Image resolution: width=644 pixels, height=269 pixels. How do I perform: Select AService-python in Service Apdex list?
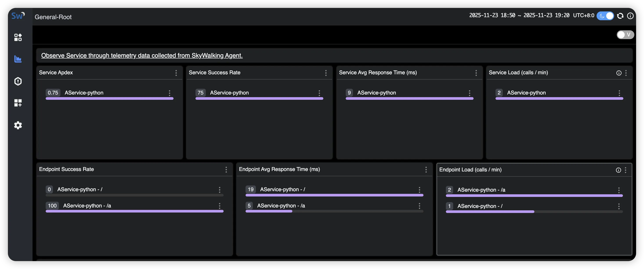[84, 93]
